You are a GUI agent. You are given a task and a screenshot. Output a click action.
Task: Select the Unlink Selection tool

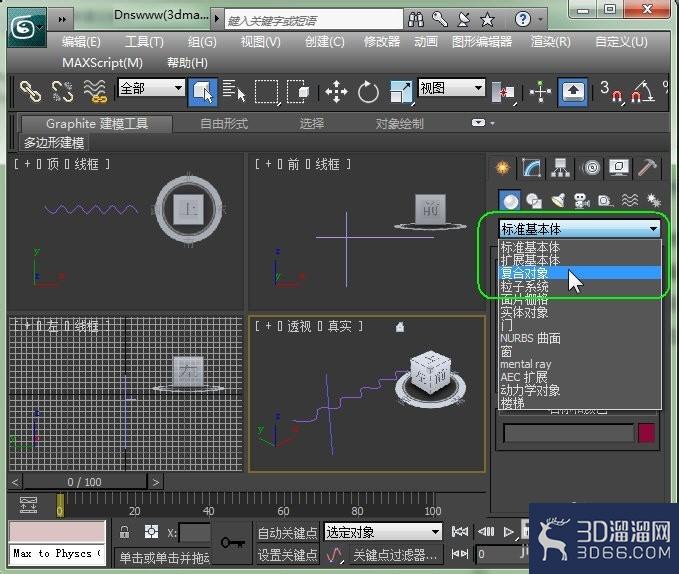click(x=63, y=91)
